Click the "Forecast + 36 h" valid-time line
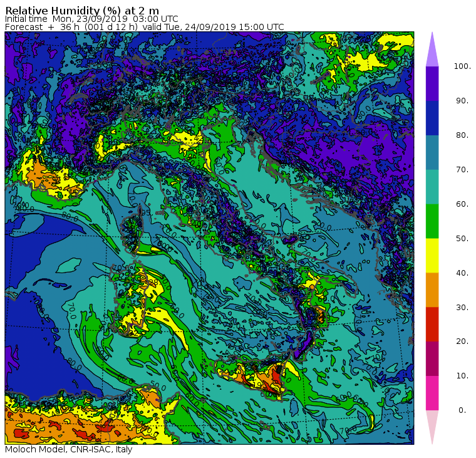The image size is (476, 458). (x=145, y=27)
